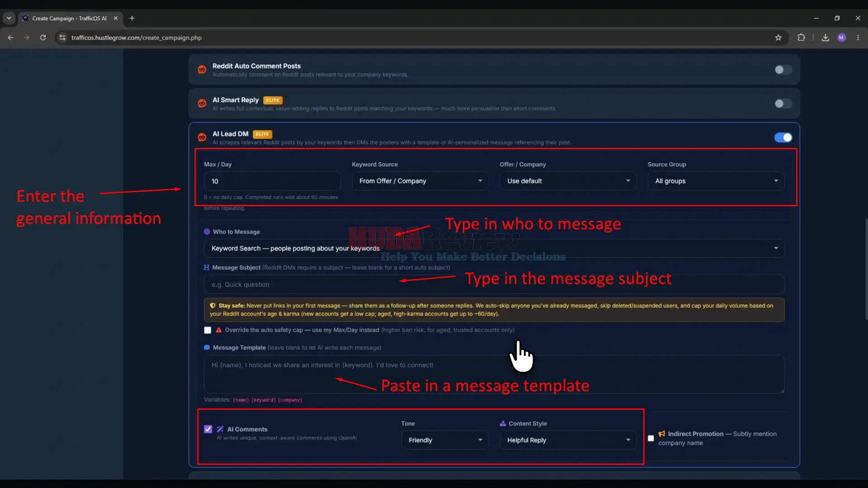Open the browser downloads panel
868x488 pixels.
(x=825, y=38)
